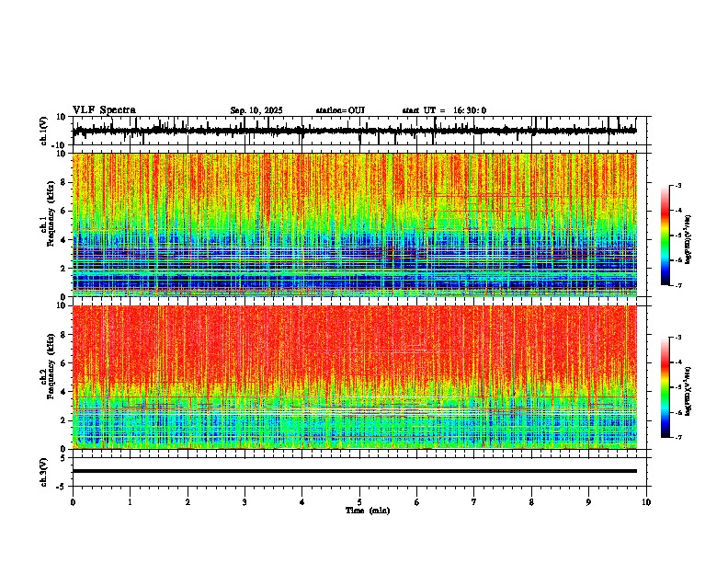Viewport: 728px width, 563px height.
Task: Click the "-3" label on ch.1 color scale
Action: [678, 185]
